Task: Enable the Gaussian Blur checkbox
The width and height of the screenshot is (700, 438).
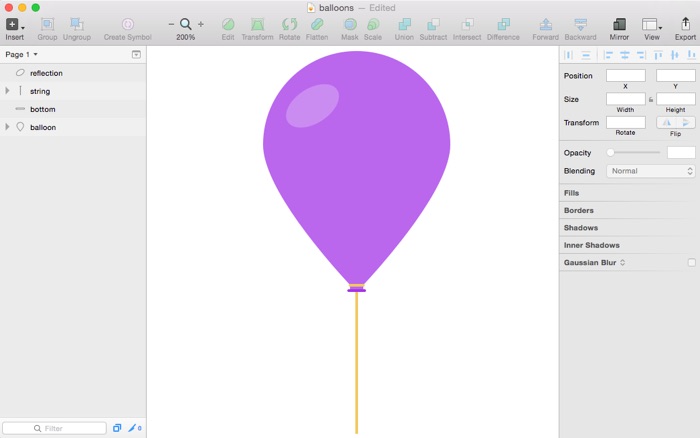Action: (x=692, y=263)
